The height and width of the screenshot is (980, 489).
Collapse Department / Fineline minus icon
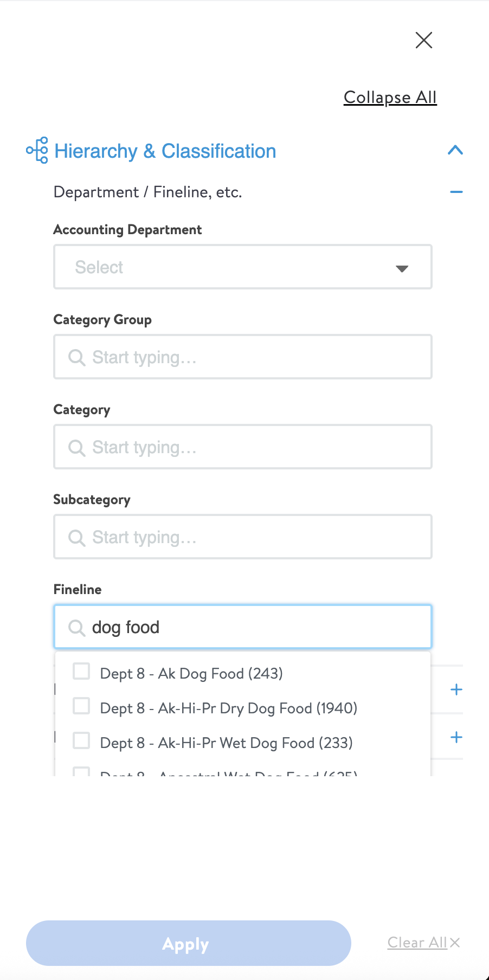pyautogui.click(x=456, y=192)
